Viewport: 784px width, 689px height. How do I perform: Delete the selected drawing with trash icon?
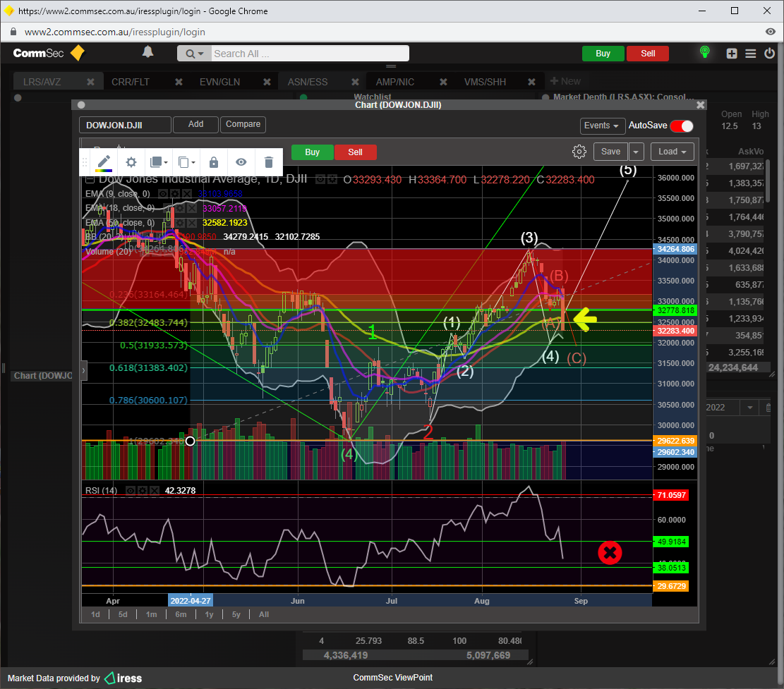pos(268,162)
